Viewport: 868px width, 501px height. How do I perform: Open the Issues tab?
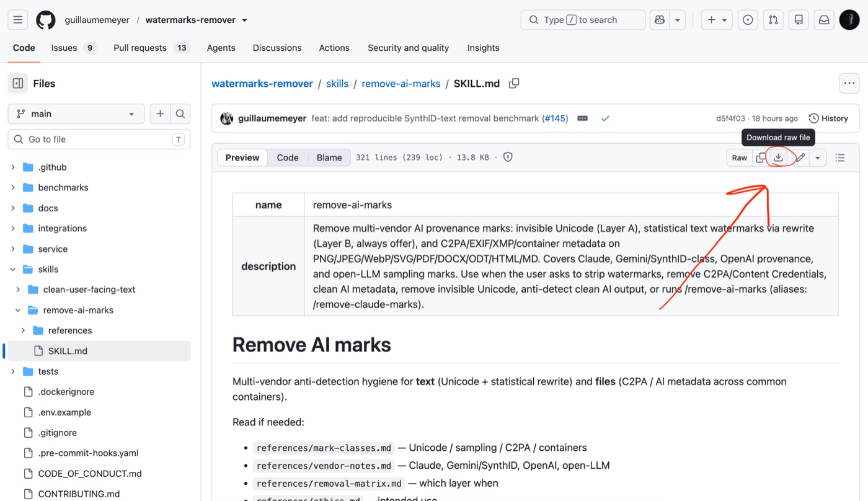(x=74, y=48)
